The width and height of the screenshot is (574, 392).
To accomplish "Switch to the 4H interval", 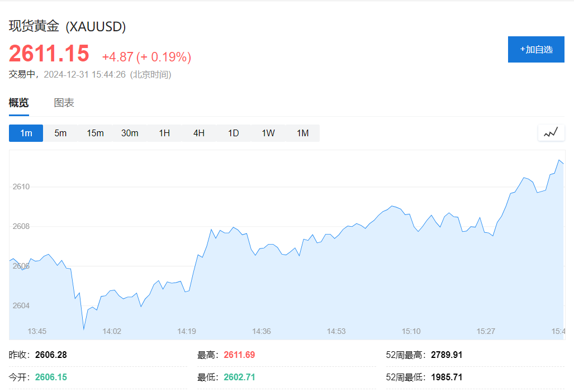I will pos(198,133).
